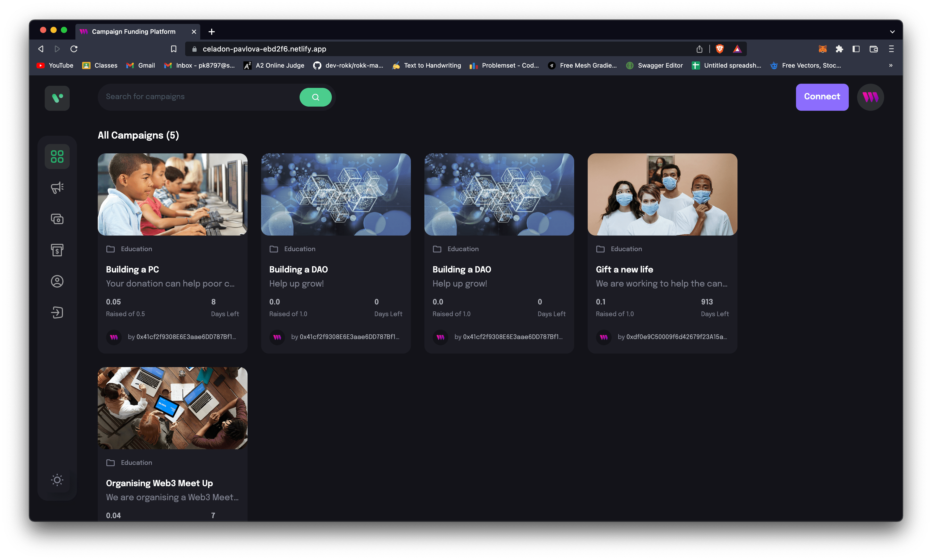The width and height of the screenshot is (932, 560).
Task: Toggle light theme with the sun icon
Action: [x=57, y=480]
